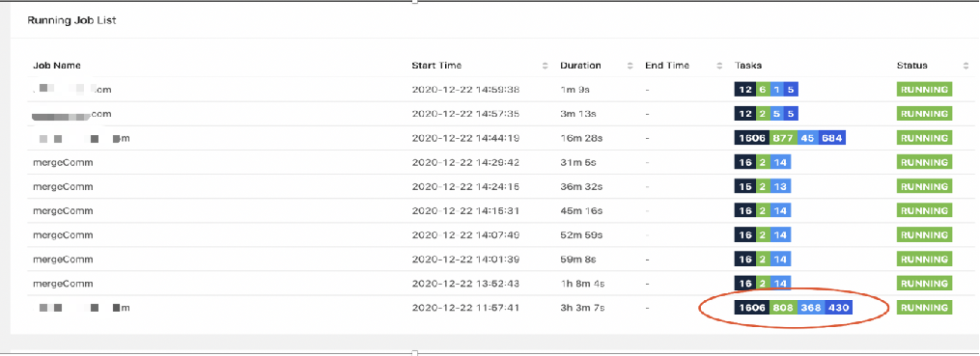Open mergeComm job started at 14:29:42

click(x=63, y=162)
